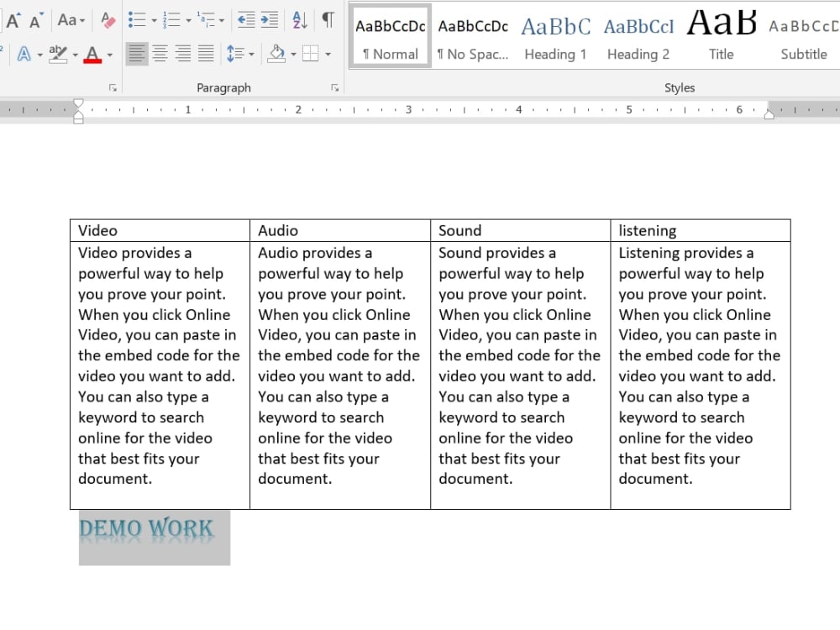Click text 'Sound provides a' in table
840x630 pixels.
click(x=497, y=253)
